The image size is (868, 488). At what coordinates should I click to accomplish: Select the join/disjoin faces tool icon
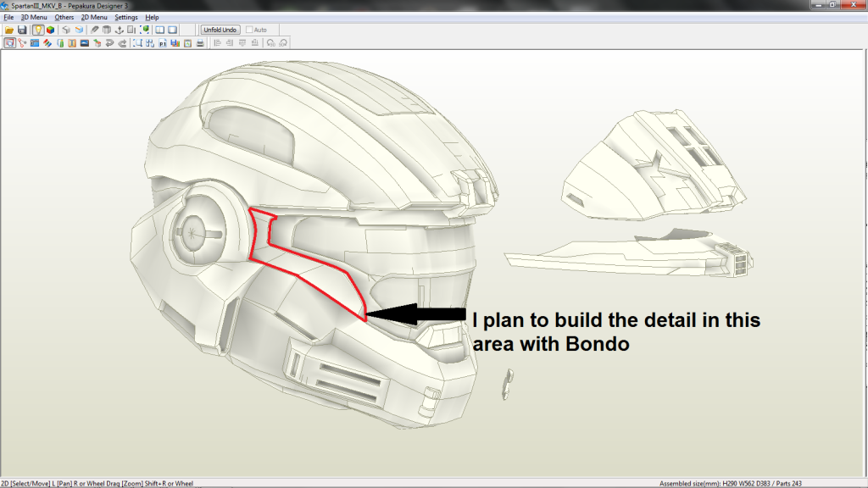tap(22, 43)
